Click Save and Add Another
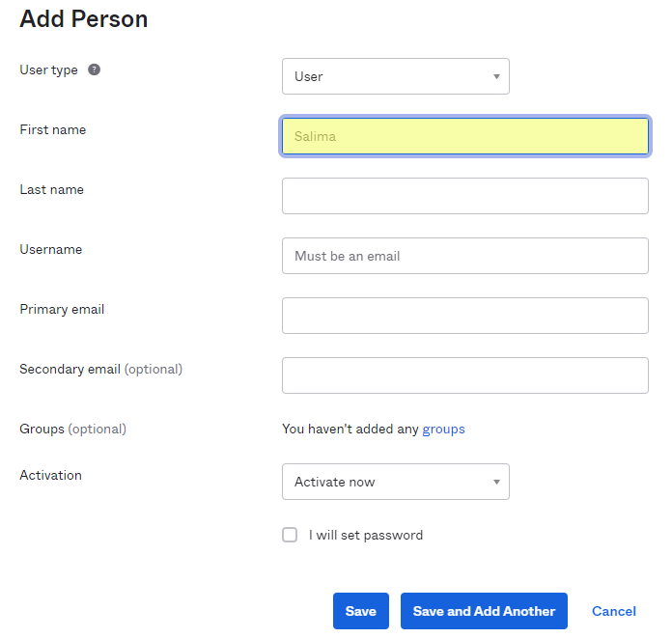672x638 pixels. click(x=484, y=611)
